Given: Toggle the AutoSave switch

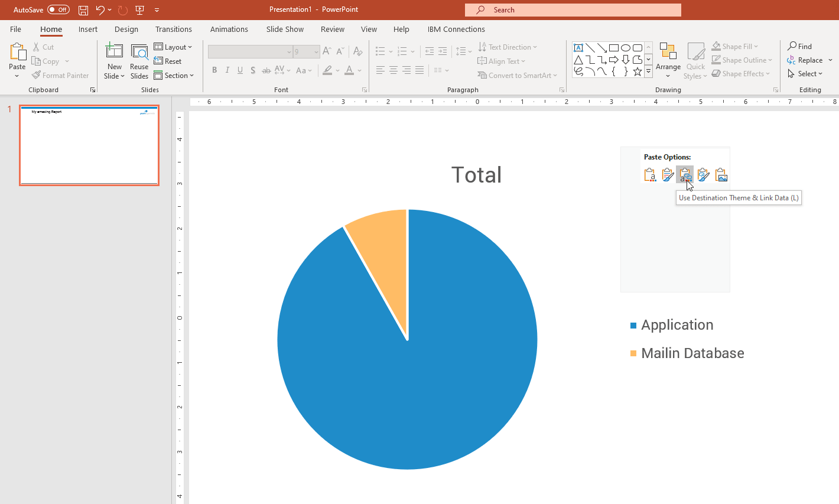Looking at the screenshot, I should point(58,9).
